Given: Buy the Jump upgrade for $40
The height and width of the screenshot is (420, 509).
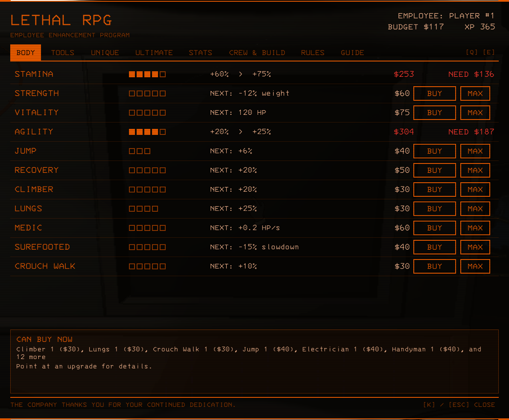Looking at the screenshot, I should pyautogui.click(x=434, y=151).
